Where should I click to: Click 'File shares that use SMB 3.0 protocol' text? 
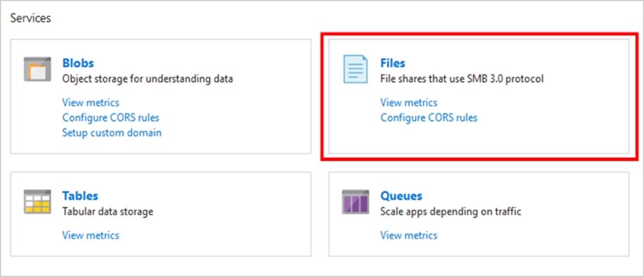pyautogui.click(x=462, y=79)
